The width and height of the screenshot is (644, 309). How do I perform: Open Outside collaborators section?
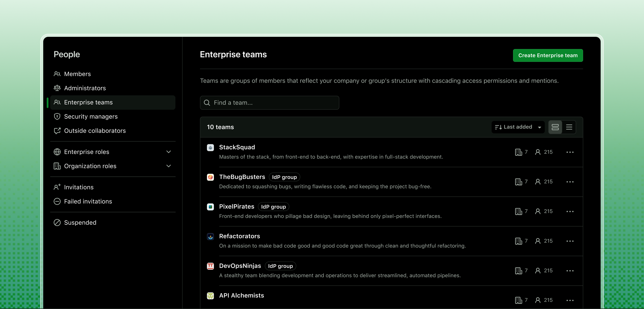[x=113, y=131]
